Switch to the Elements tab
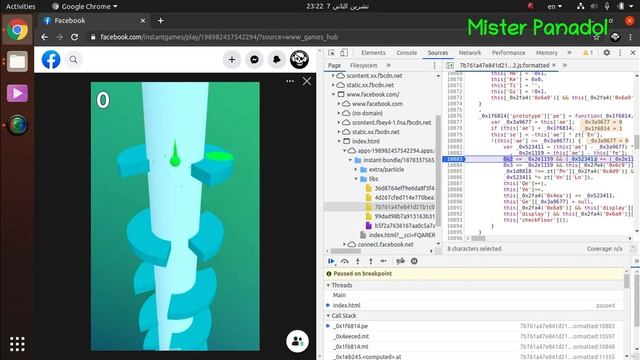The height and width of the screenshot is (360, 640). (373, 53)
